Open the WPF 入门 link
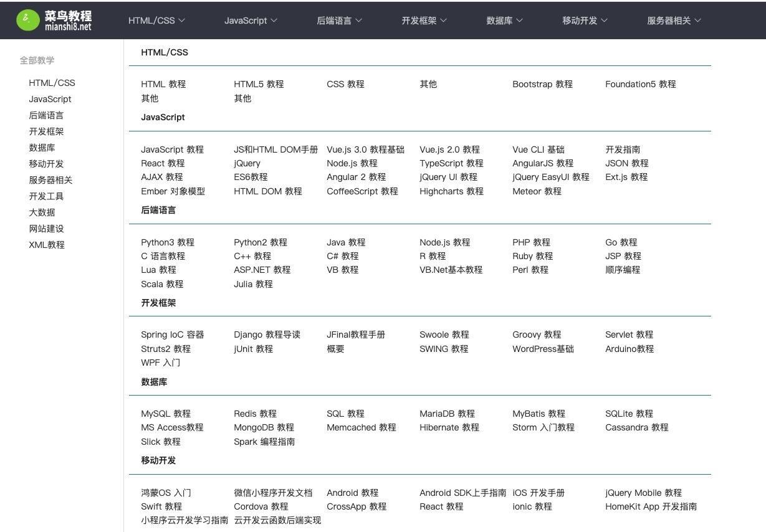The image size is (766, 532). (160, 363)
